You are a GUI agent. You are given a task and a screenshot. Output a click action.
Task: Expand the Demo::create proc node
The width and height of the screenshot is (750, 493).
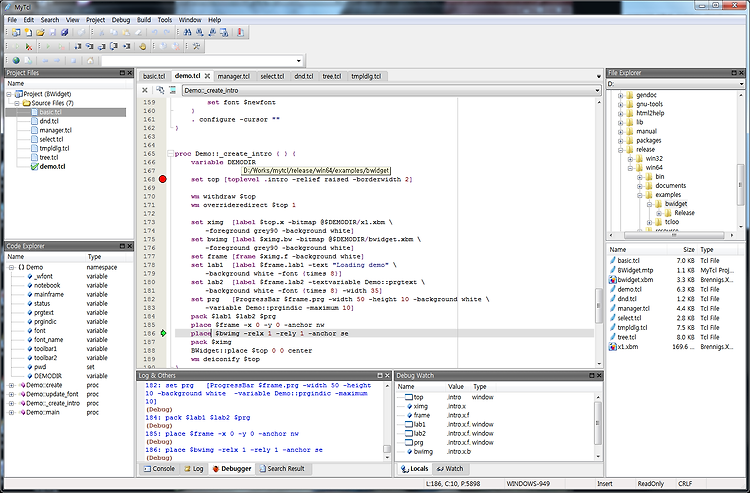click(x=11, y=385)
